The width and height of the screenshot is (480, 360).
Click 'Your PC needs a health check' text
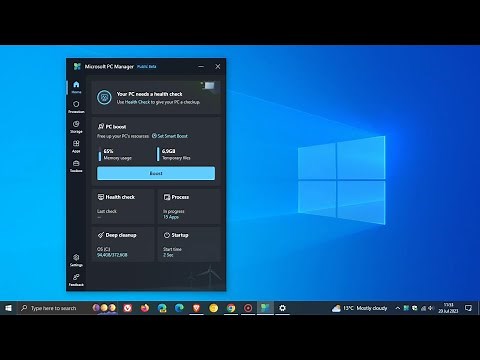pos(149,94)
